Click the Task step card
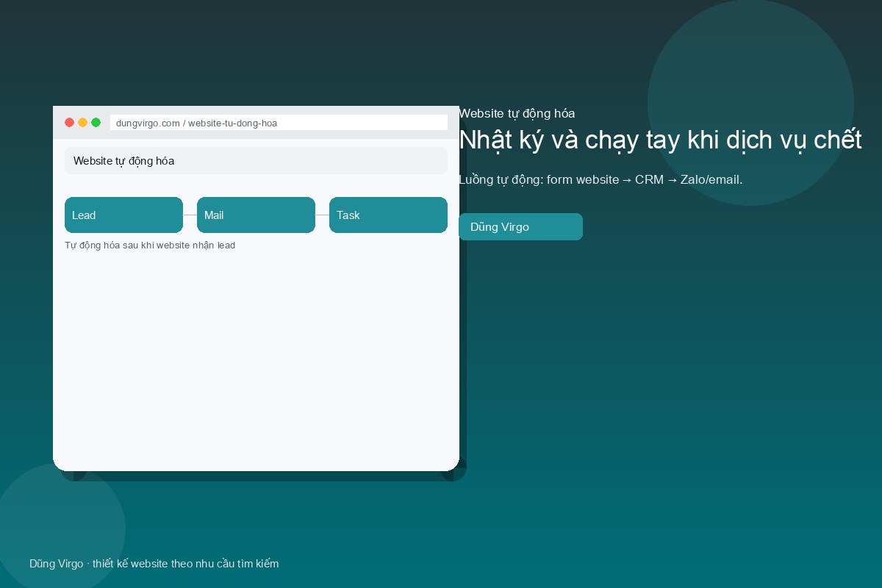Viewport: 882px width, 588px height. (388, 215)
